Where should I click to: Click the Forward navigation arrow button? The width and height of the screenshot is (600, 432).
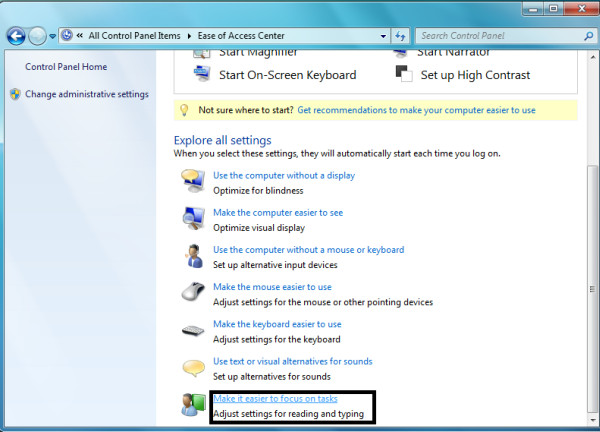pyautogui.click(x=37, y=36)
